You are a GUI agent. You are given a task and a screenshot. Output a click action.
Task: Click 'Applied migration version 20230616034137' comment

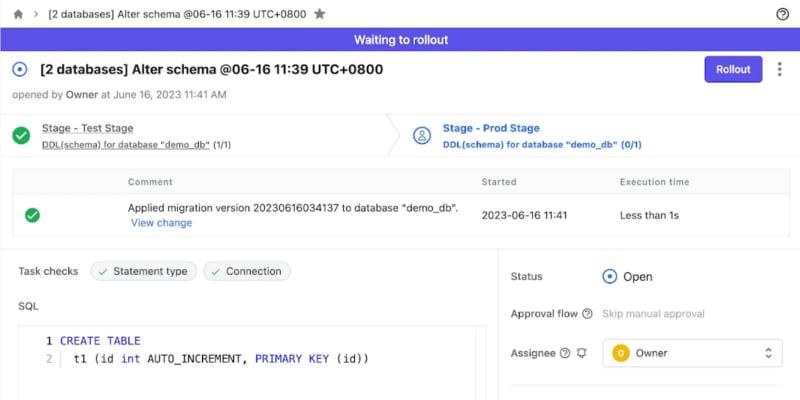click(x=293, y=208)
